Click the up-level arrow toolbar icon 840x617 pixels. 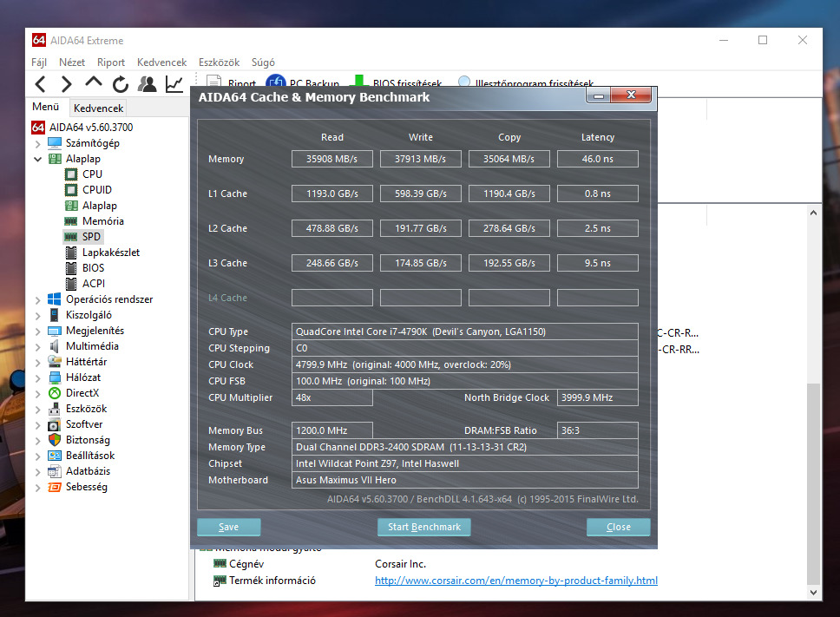[x=93, y=82]
